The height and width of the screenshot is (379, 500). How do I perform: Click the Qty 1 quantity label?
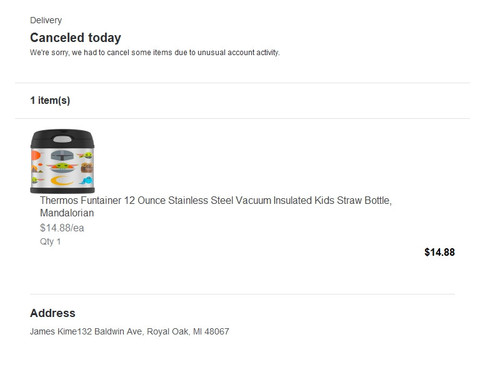(50, 241)
